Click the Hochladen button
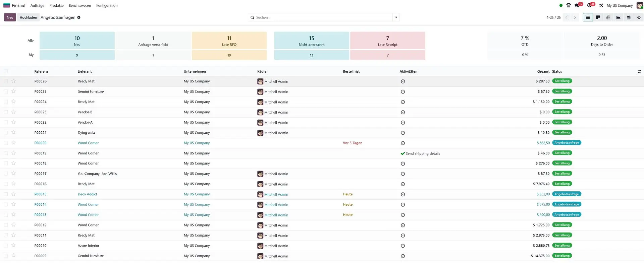The height and width of the screenshot is (263, 644). coord(28,17)
